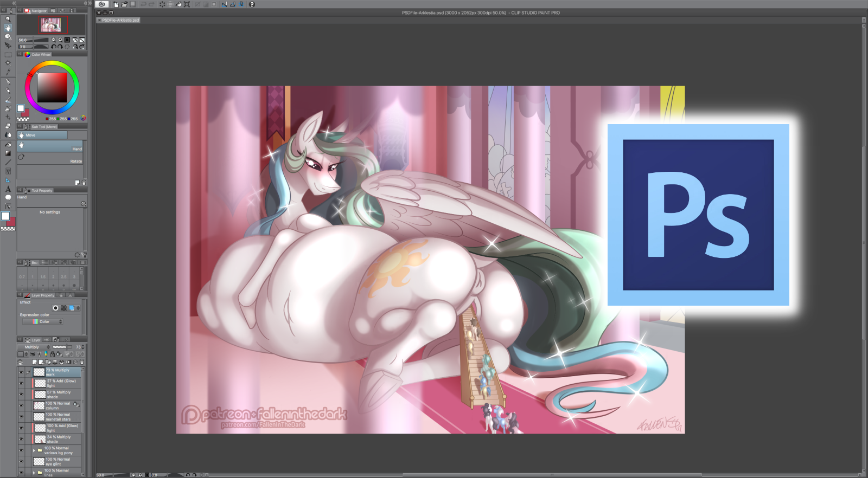Select the Gradient tool
The image size is (868, 478).
point(8,153)
